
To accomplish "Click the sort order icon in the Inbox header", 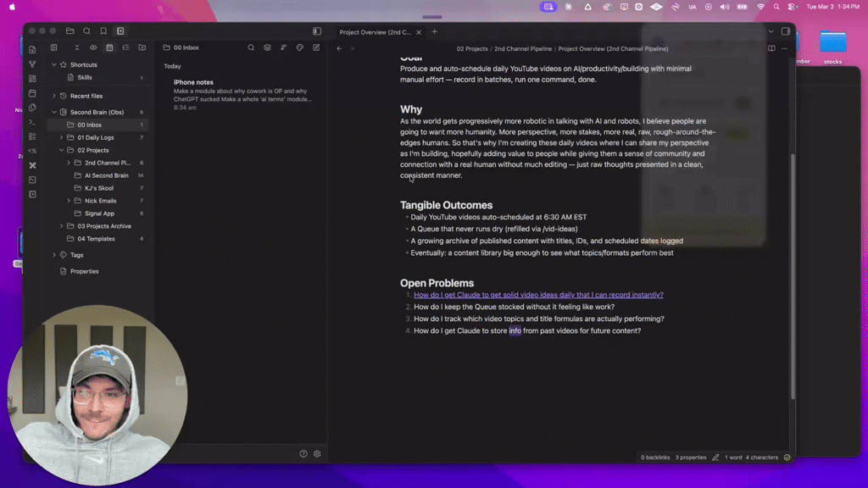I will tap(283, 47).
